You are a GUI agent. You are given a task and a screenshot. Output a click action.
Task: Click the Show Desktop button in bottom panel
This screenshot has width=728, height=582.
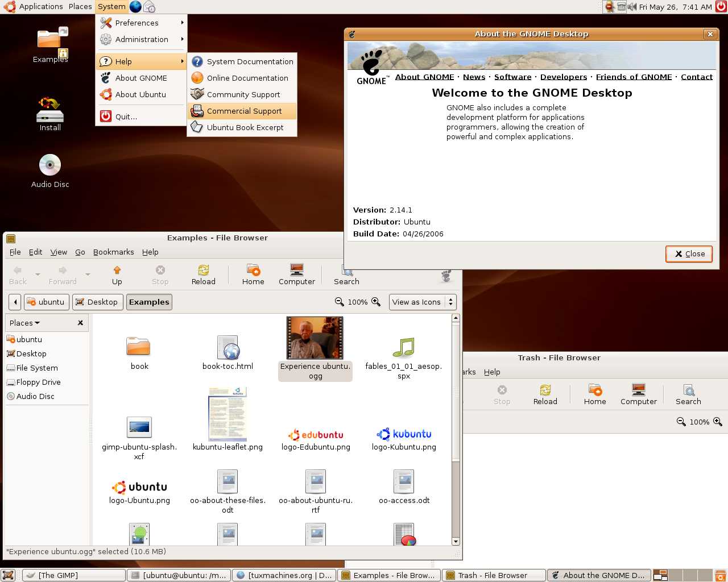pos(8,575)
